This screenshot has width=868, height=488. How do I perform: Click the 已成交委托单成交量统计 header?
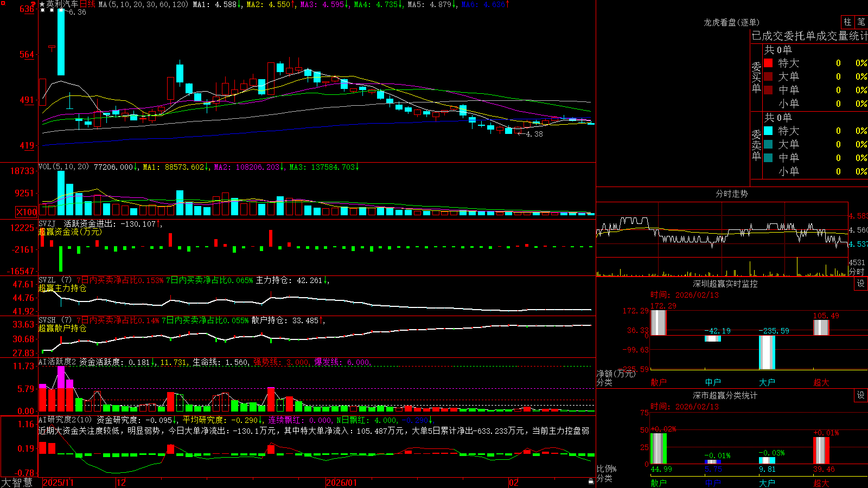[809, 36]
